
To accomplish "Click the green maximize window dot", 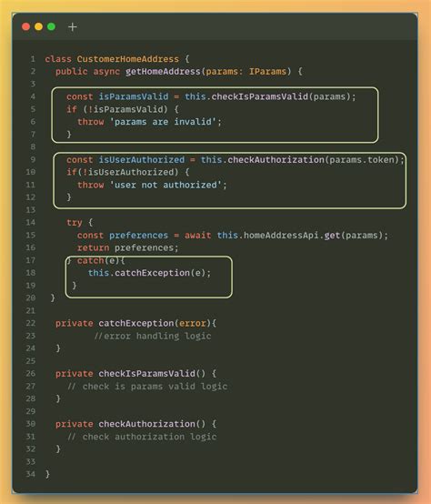I will click(x=52, y=26).
